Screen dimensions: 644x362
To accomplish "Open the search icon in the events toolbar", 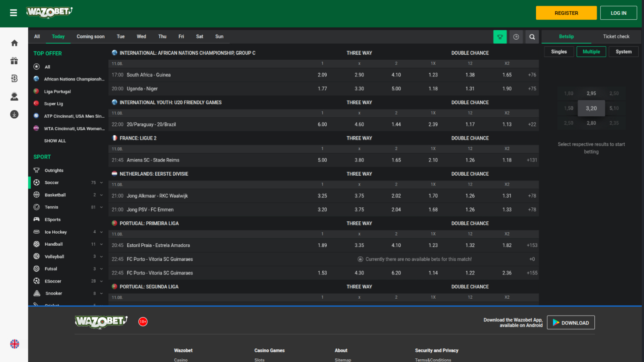I will [532, 37].
